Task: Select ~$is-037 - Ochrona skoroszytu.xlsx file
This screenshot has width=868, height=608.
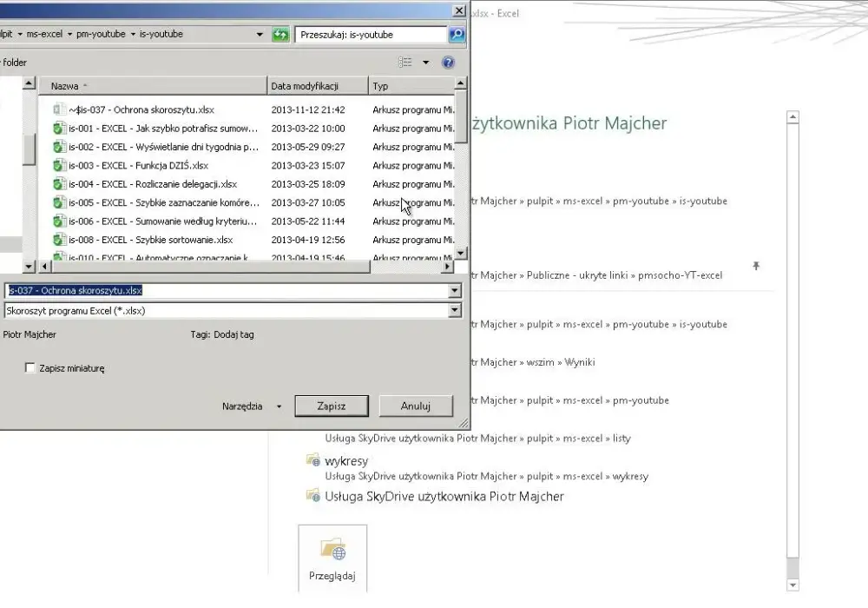Action: [x=141, y=109]
